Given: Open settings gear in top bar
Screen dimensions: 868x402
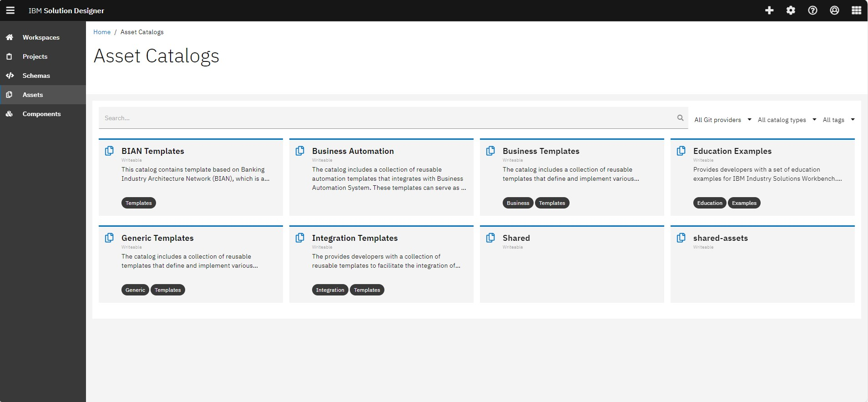Looking at the screenshot, I should pyautogui.click(x=791, y=10).
